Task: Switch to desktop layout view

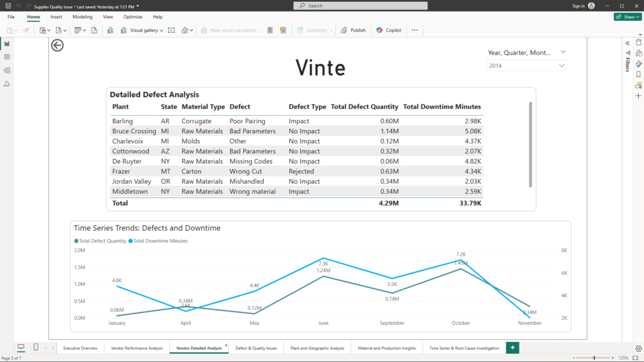Action: click(x=21, y=348)
